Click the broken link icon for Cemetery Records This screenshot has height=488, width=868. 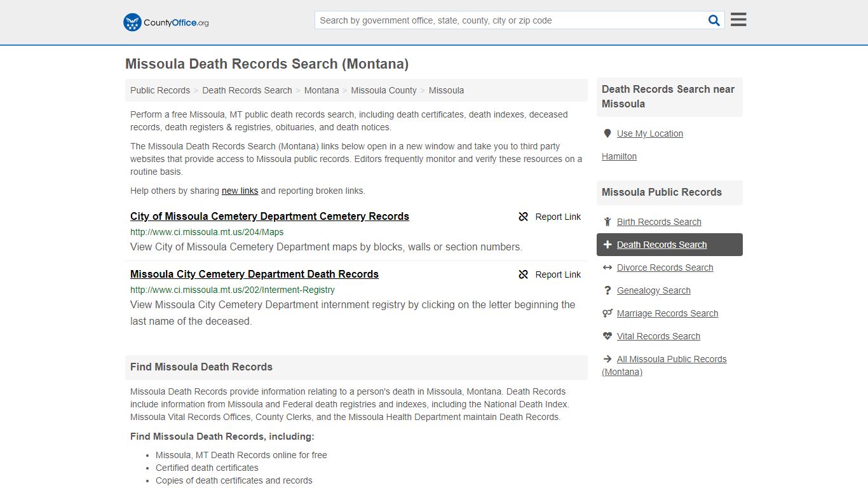point(524,217)
